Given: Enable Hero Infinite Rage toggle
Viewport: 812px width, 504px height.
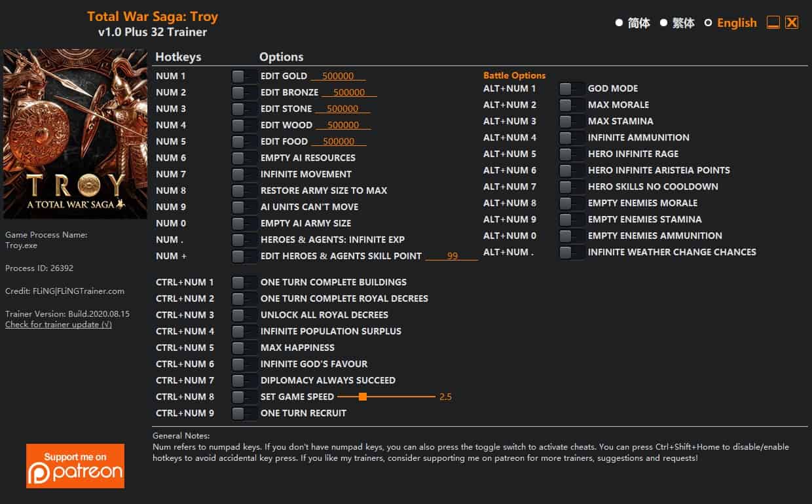Looking at the screenshot, I should pos(572,154).
